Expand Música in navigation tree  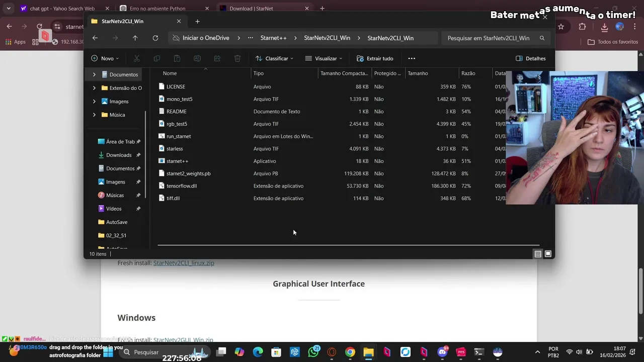94,115
